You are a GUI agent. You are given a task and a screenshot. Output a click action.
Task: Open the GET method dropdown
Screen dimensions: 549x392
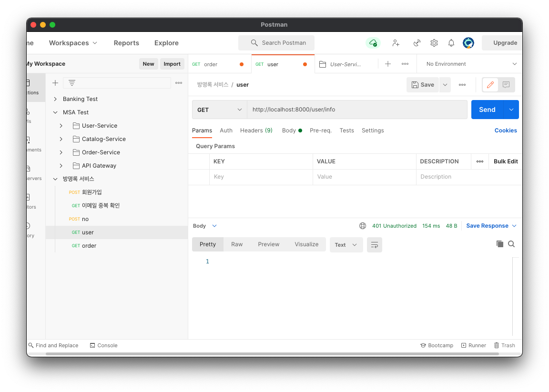(x=220, y=110)
